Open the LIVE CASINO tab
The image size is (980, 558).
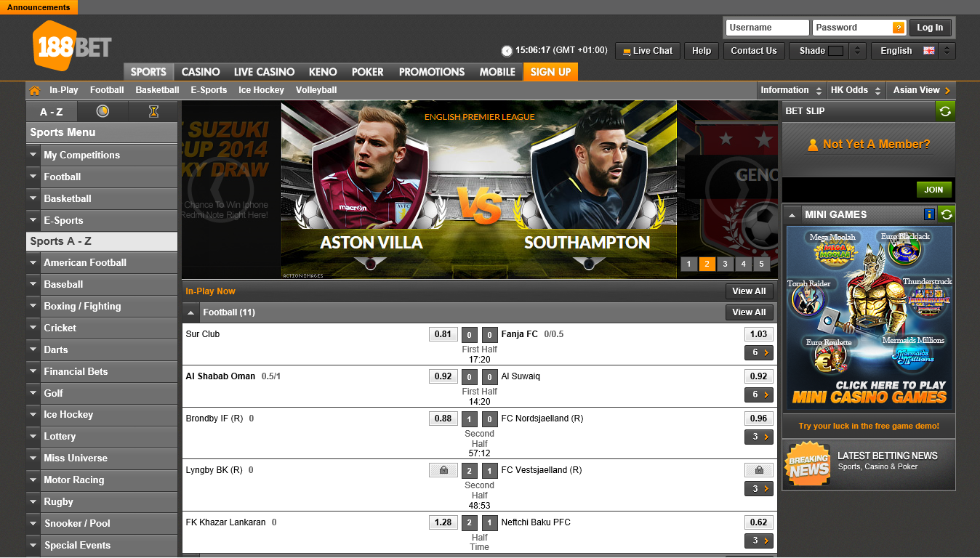[x=264, y=72]
